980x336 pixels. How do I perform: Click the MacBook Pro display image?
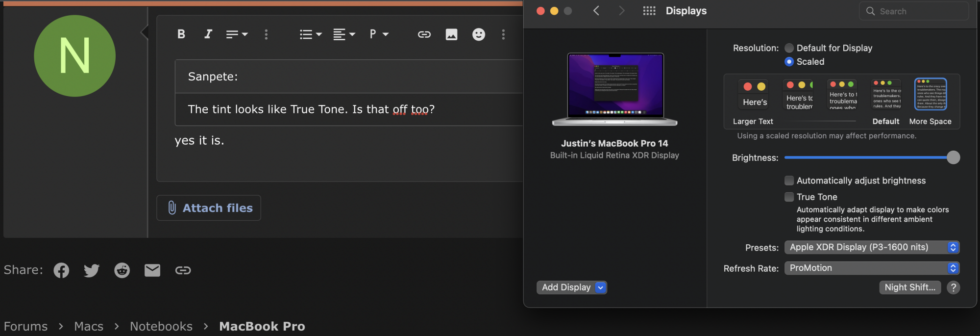click(615, 89)
